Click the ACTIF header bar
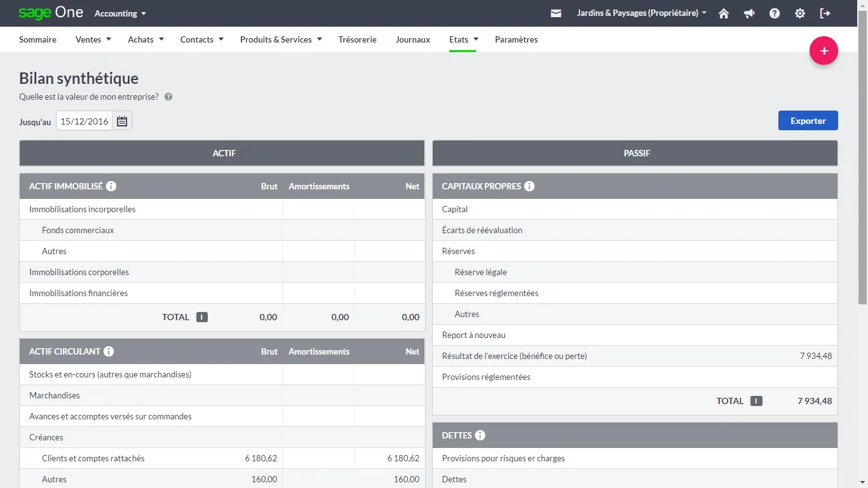The width and height of the screenshot is (868, 488). click(222, 153)
